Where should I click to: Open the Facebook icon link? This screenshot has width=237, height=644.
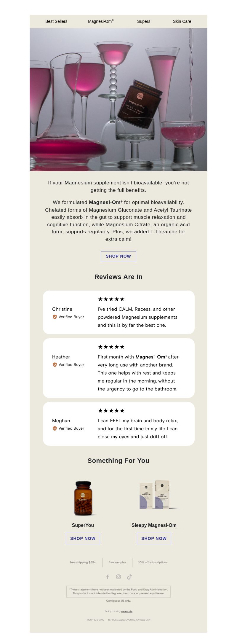click(108, 577)
